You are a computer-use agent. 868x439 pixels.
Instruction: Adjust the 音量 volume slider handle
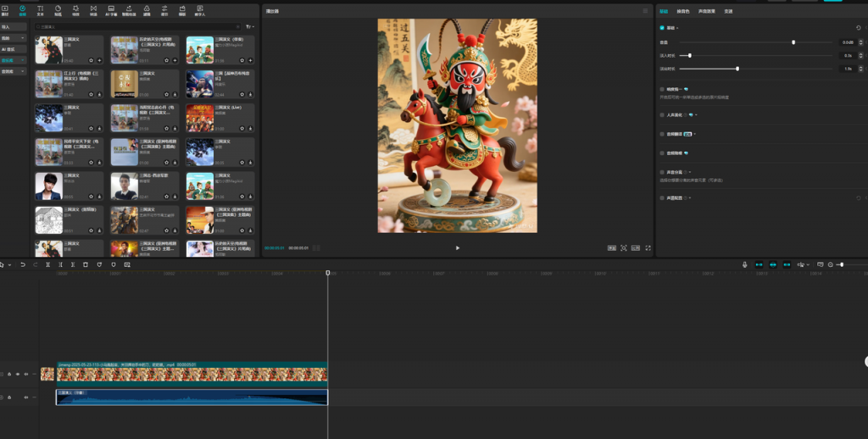[793, 42]
